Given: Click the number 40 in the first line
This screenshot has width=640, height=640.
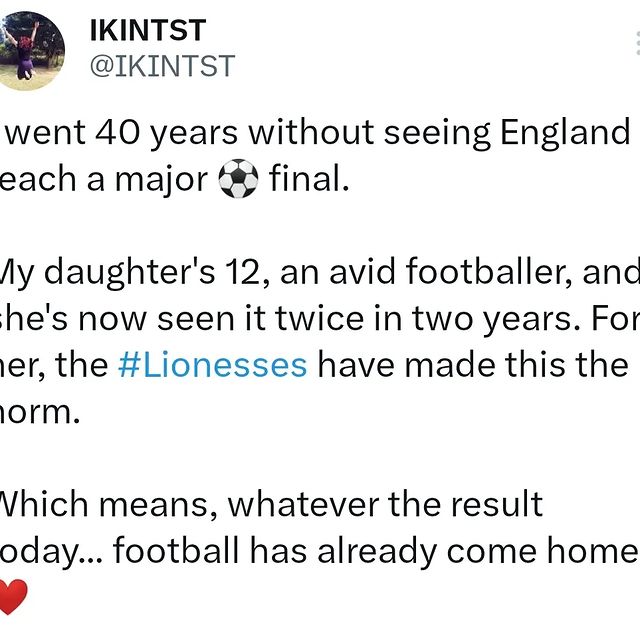Looking at the screenshot, I should (x=118, y=132).
